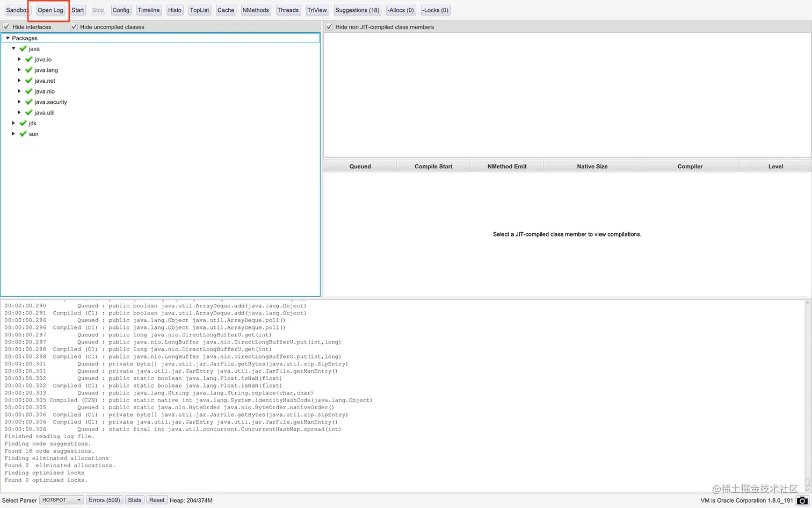
Task: Open the Config dialog
Action: pos(121,10)
